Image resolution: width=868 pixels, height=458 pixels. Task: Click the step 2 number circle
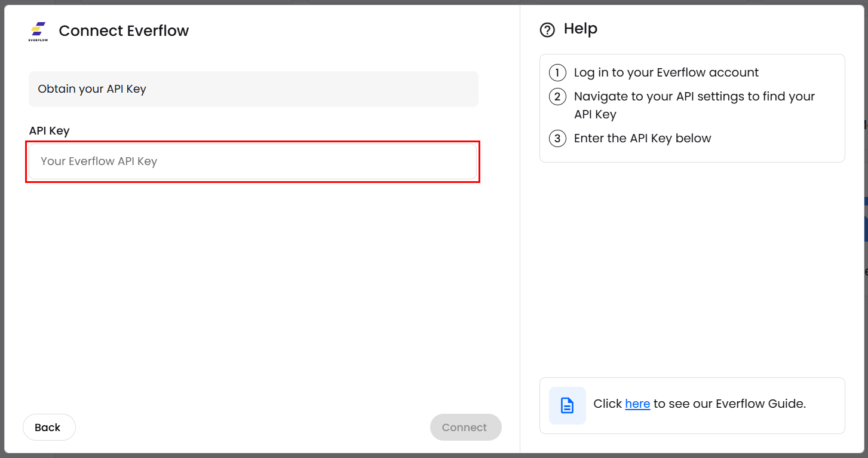(557, 97)
